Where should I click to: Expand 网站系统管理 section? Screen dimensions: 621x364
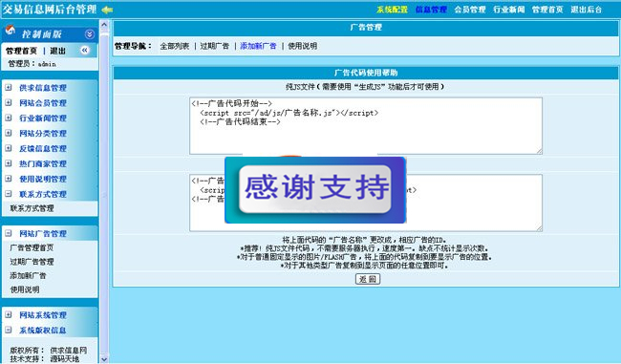[9, 315]
